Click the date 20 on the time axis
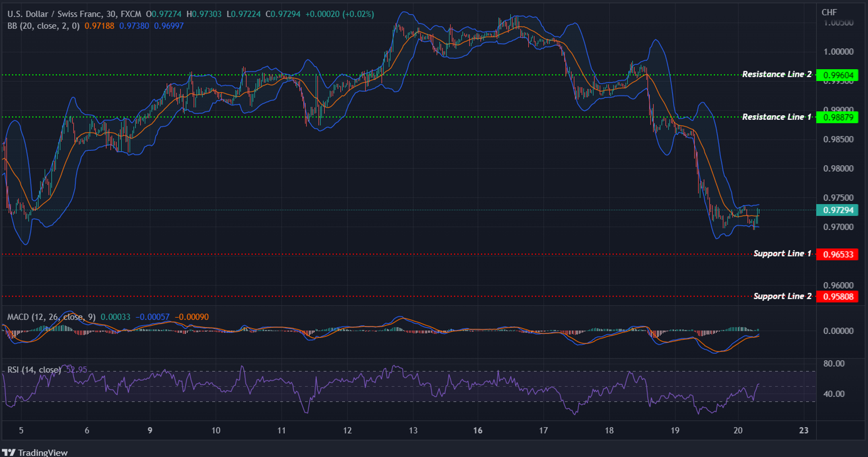The width and height of the screenshot is (868, 457). tap(737, 430)
